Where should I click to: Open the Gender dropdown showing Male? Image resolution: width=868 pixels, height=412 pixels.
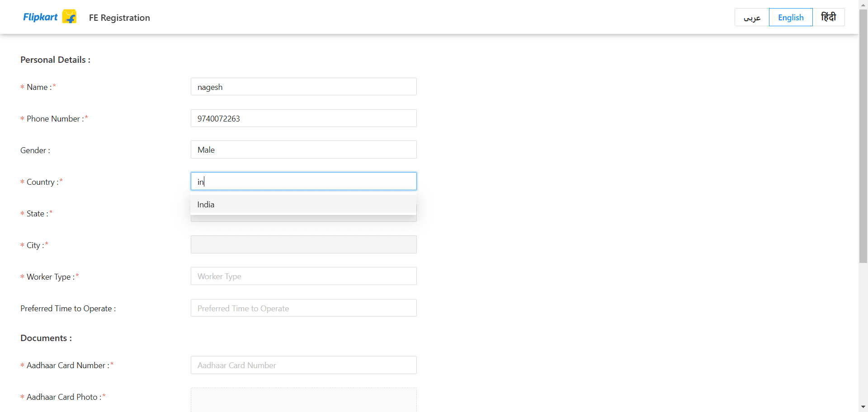point(304,150)
